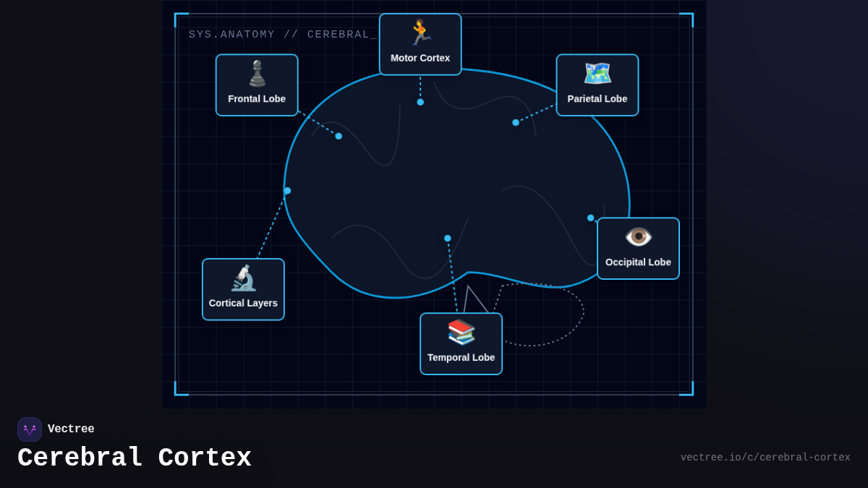Click the eye icon on Occipital Lobe

coord(638,237)
